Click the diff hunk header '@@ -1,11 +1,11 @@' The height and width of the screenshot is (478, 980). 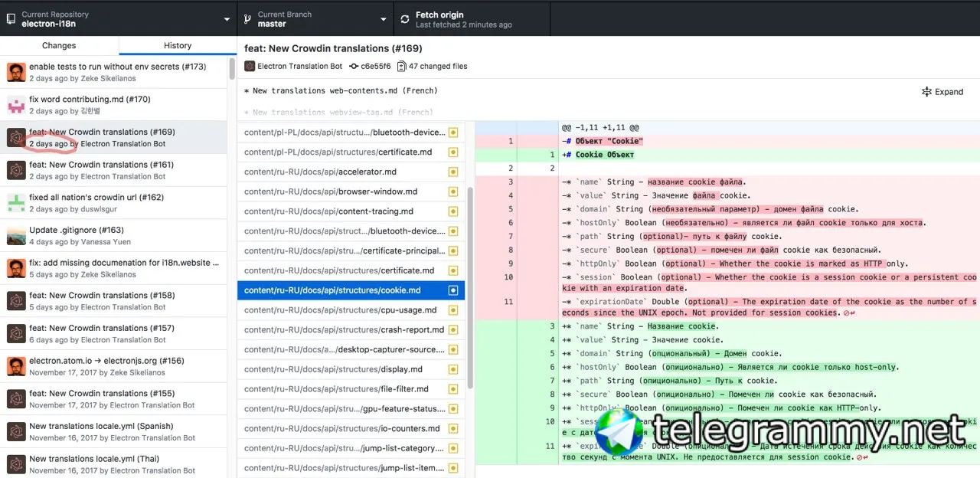click(x=600, y=128)
